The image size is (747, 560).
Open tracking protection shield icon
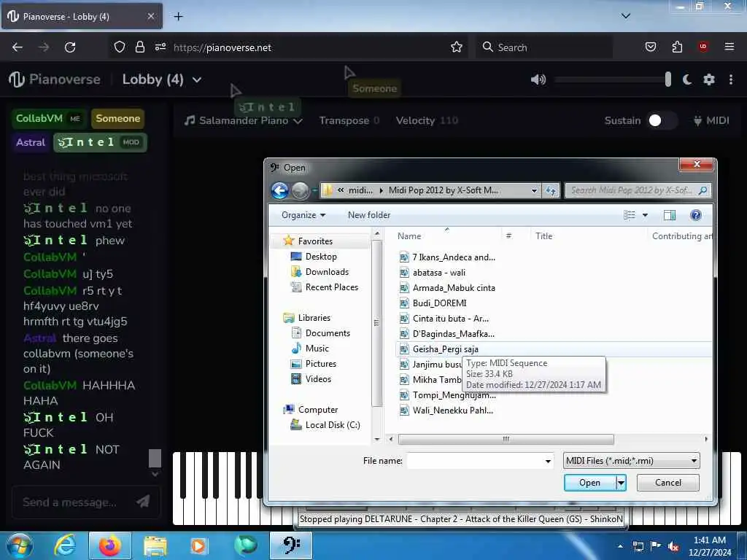(x=120, y=47)
